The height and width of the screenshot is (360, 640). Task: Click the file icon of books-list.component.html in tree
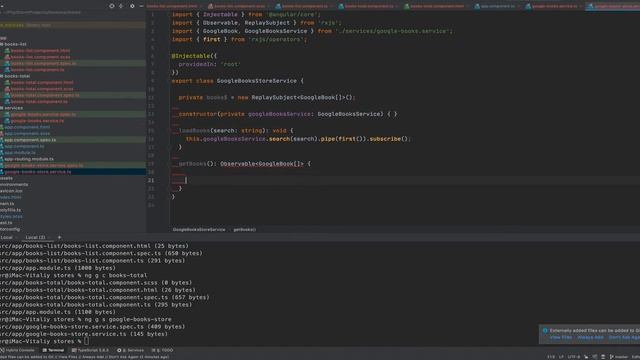pyautogui.click(x=7, y=51)
